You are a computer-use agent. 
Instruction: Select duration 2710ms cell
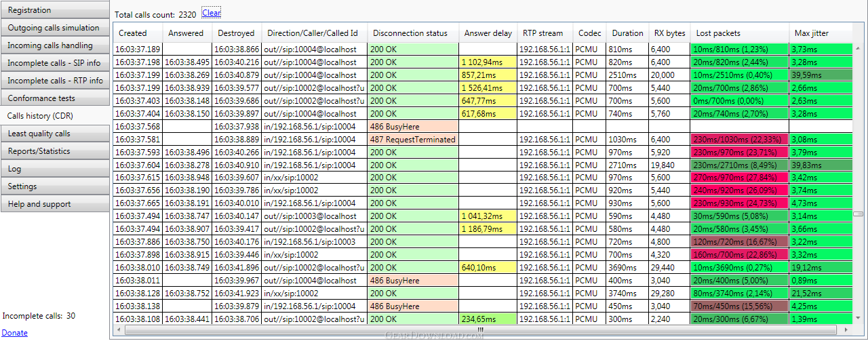[x=627, y=165]
